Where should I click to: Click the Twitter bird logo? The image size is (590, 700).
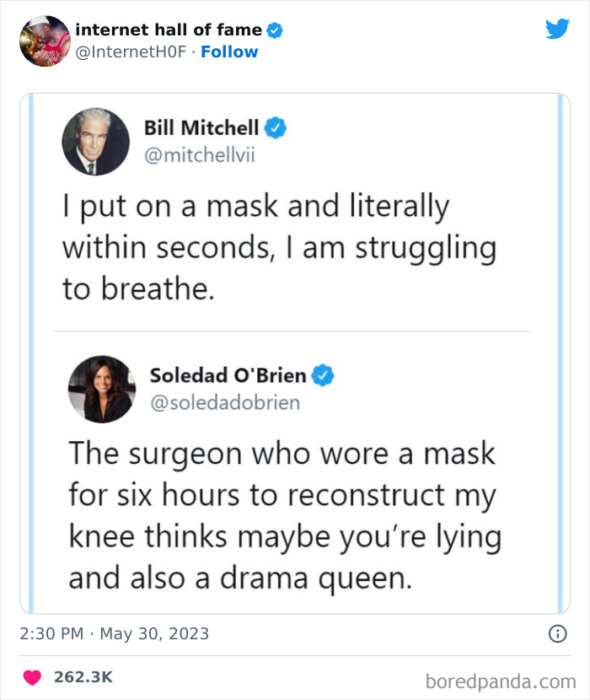tap(557, 29)
